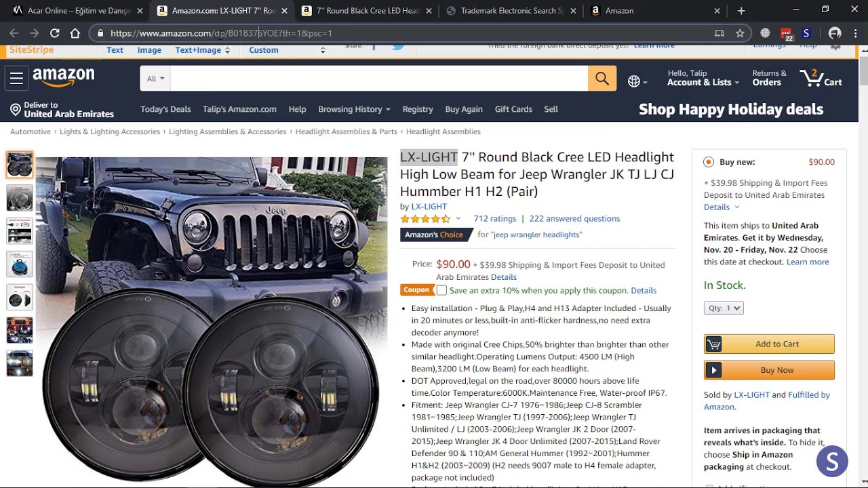The image size is (868, 488).
Task: Click the Add to Cart button
Action: point(769,344)
